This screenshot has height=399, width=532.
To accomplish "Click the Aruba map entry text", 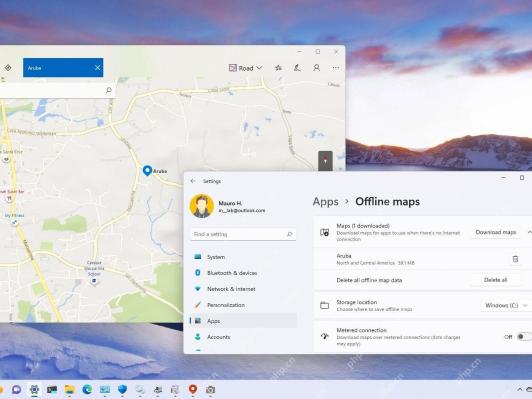I will (x=375, y=259).
